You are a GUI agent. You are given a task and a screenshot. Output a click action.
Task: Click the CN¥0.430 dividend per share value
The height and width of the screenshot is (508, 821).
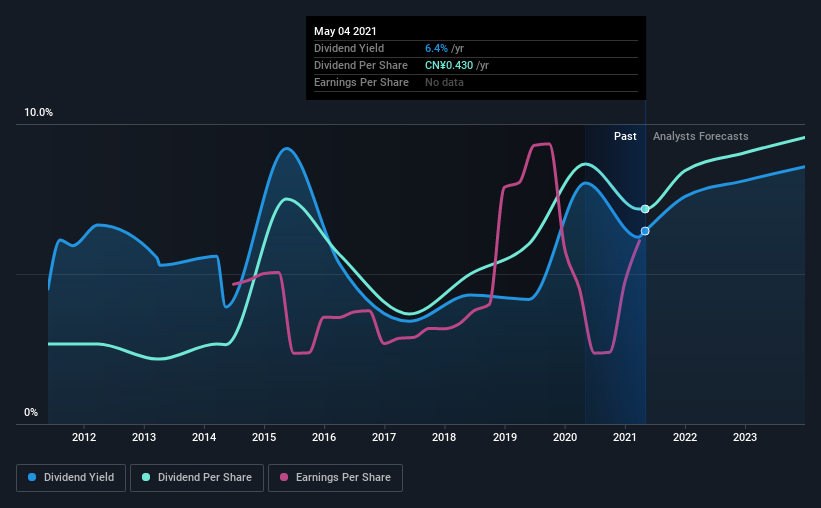(449, 65)
